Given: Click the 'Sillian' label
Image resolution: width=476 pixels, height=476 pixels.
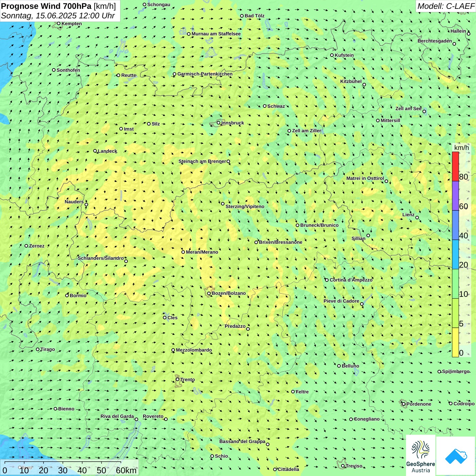Looking at the screenshot, I should tap(358, 238).
